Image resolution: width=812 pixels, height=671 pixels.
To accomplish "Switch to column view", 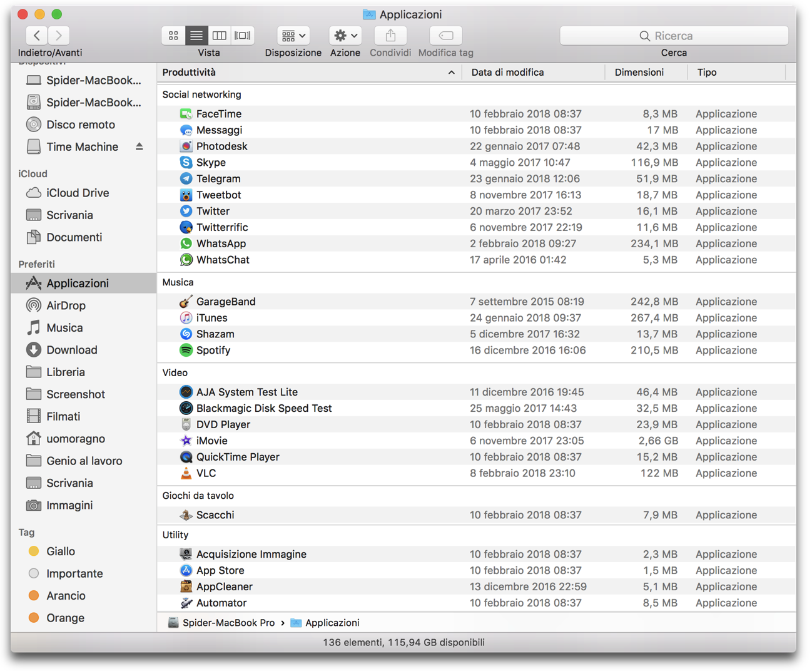I will point(220,36).
